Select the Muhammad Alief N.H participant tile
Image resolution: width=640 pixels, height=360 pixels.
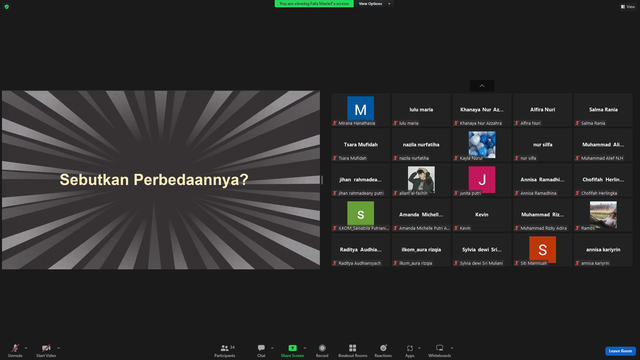pos(603,144)
